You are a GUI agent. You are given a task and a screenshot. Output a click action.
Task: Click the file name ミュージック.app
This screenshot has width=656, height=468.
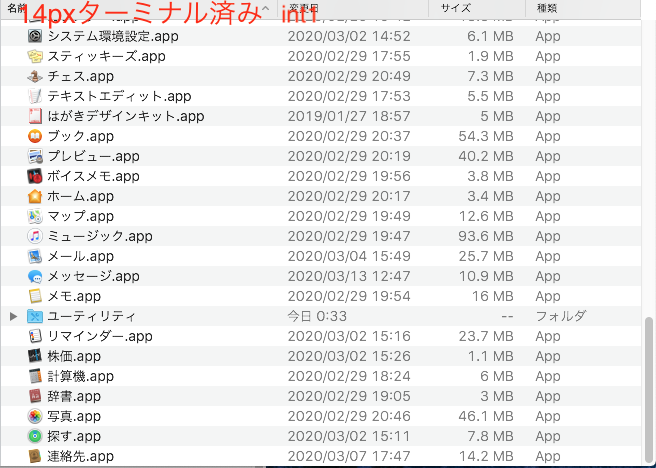(100, 236)
